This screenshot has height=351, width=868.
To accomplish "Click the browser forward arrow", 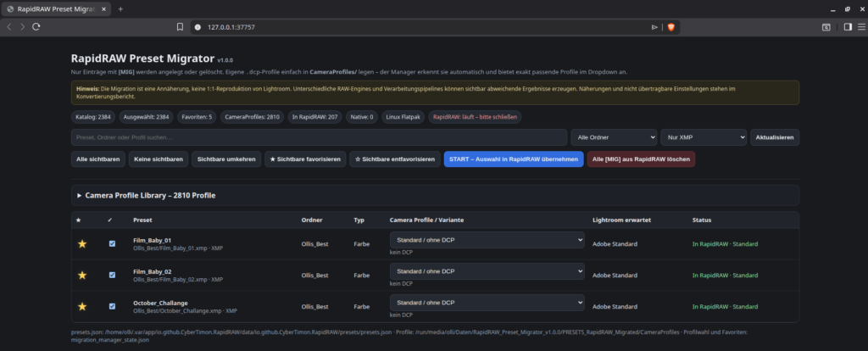I will 22,26.
